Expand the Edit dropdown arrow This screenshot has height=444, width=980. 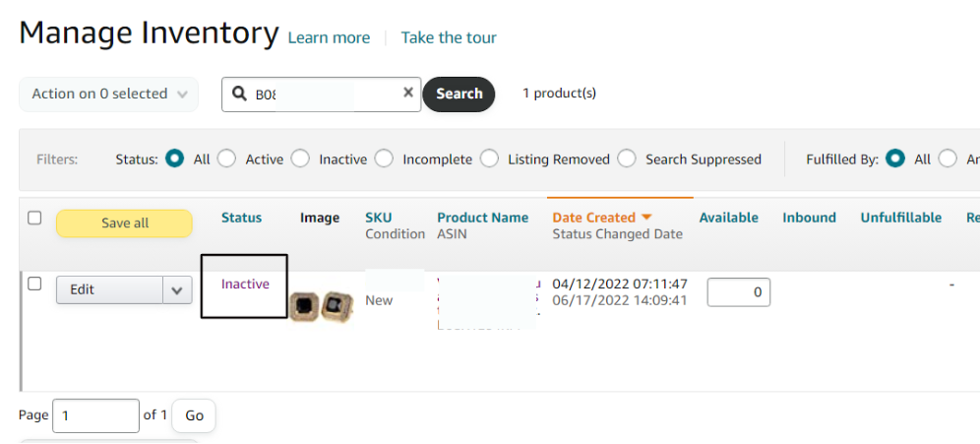pyautogui.click(x=177, y=290)
